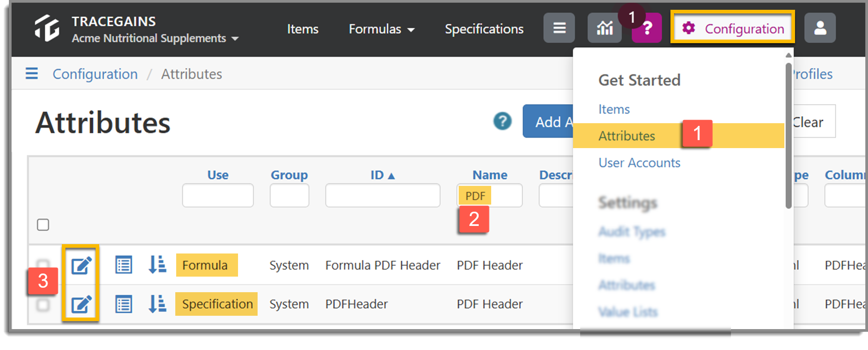Sort by the Name column header
This screenshot has width=868, height=350.
pos(490,175)
